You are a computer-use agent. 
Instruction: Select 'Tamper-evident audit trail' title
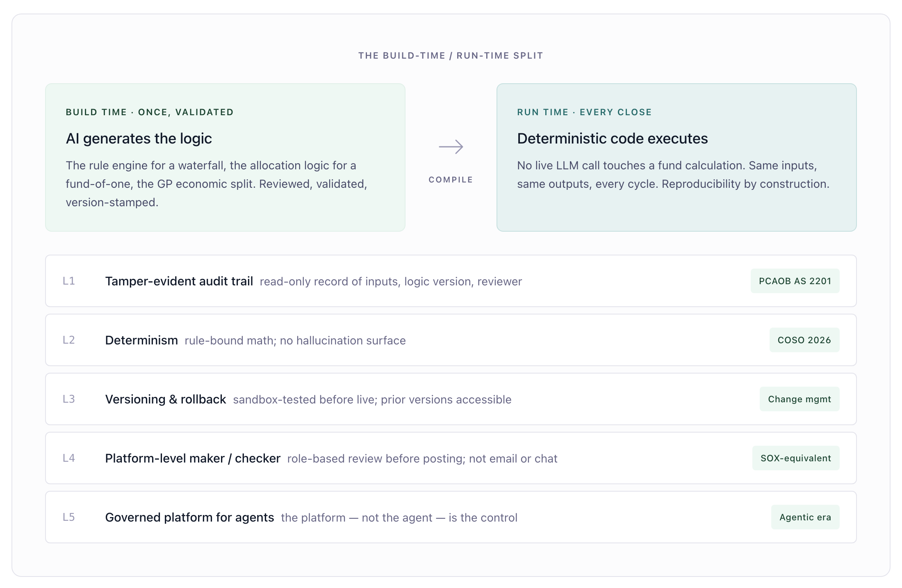[179, 281]
